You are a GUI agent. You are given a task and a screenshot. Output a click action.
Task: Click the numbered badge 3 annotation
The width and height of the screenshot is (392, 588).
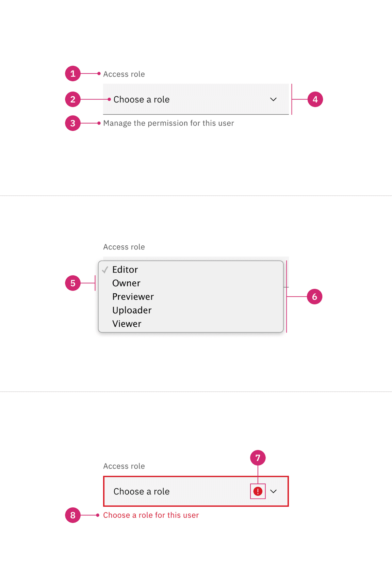click(73, 123)
